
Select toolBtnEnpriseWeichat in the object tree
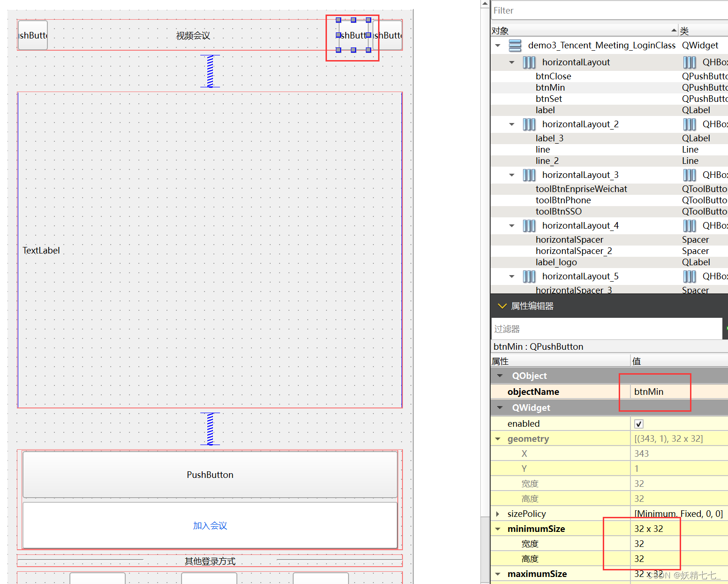pos(581,189)
